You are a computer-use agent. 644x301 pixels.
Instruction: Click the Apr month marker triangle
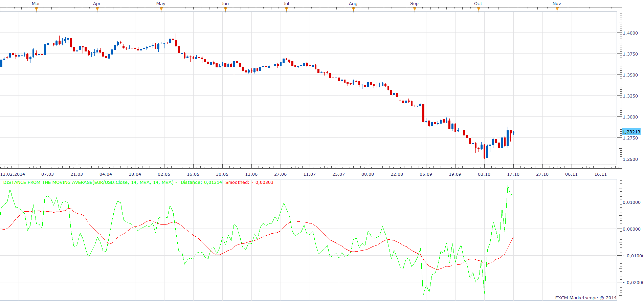click(x=97, y=9)
